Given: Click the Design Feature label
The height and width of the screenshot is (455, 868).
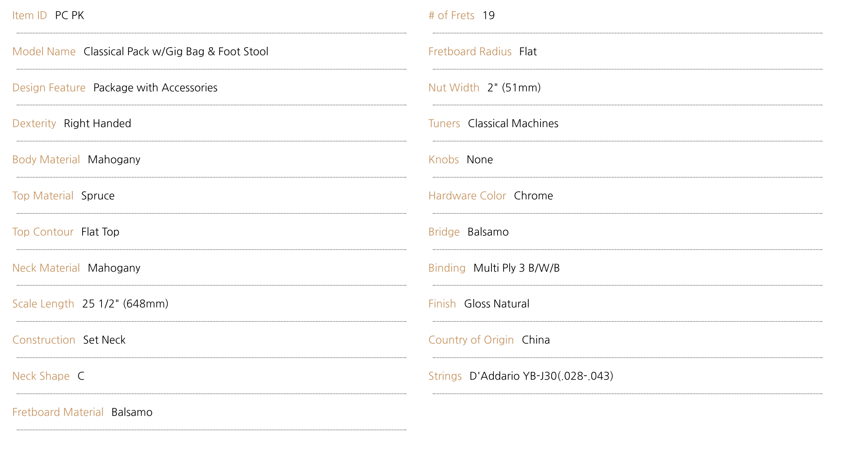Looking at the screenshot, I should pyautogui.click(x=49, y=87).
